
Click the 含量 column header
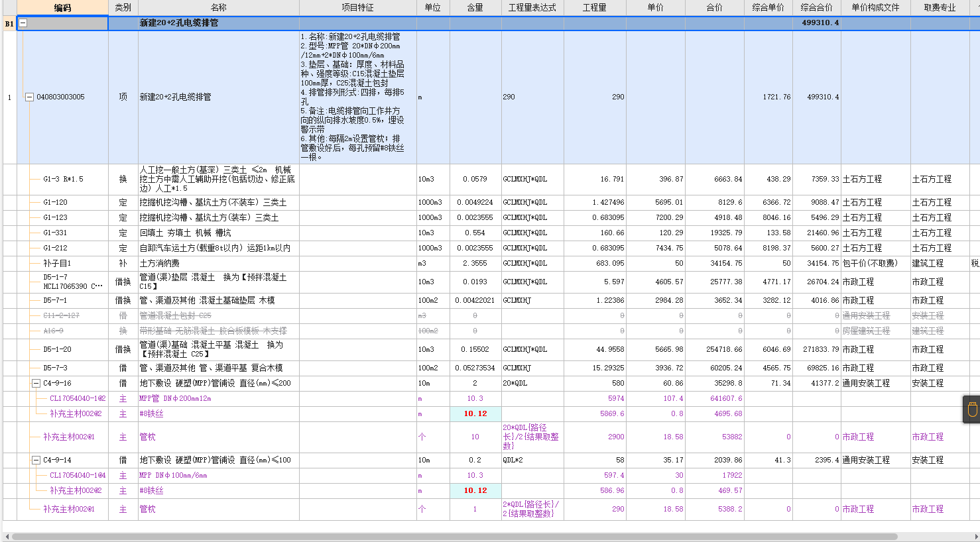(x=475, y=8)
